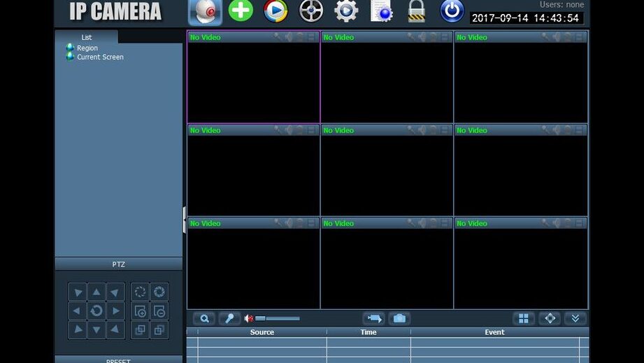
Task: Switch to the List tab
Action: point(87,37)
